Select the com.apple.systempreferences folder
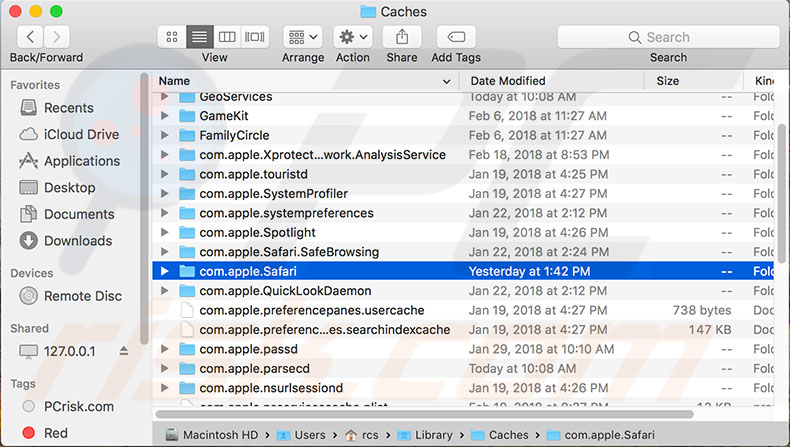 pyautogui.click(x=463, y=213)
